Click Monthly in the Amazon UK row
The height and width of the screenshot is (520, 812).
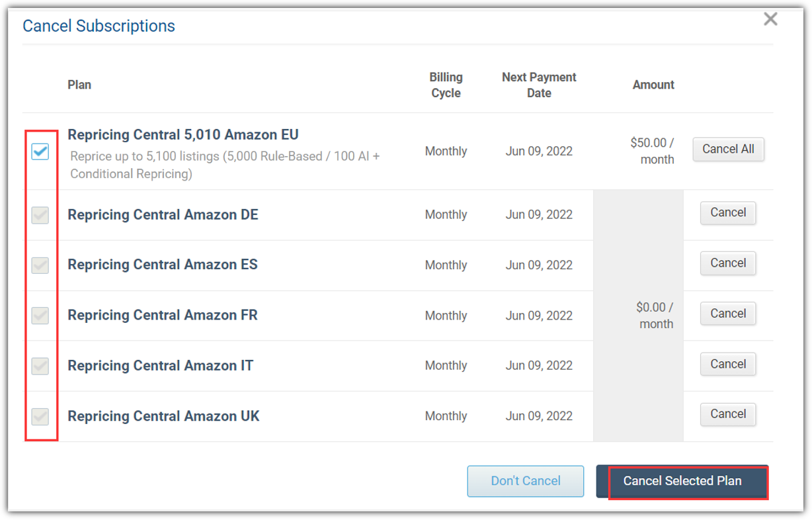pyautogui.click(x=446, y=416)
